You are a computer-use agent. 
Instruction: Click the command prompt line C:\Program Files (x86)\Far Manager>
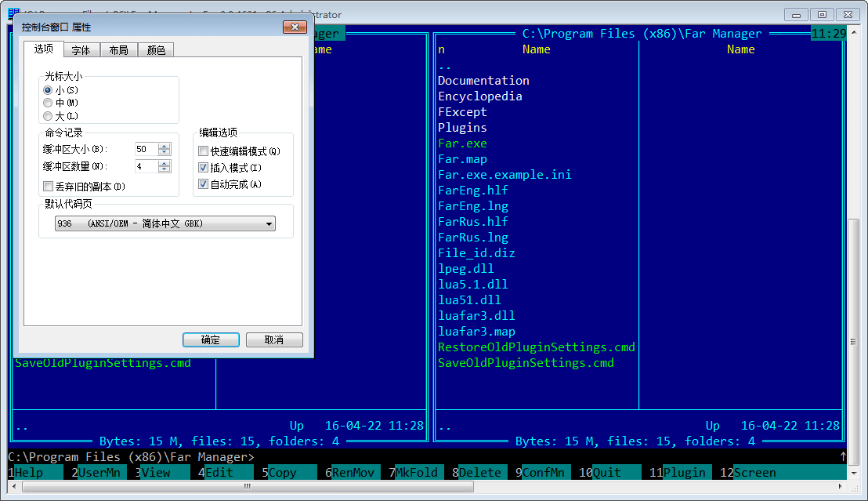coord(131,457)
